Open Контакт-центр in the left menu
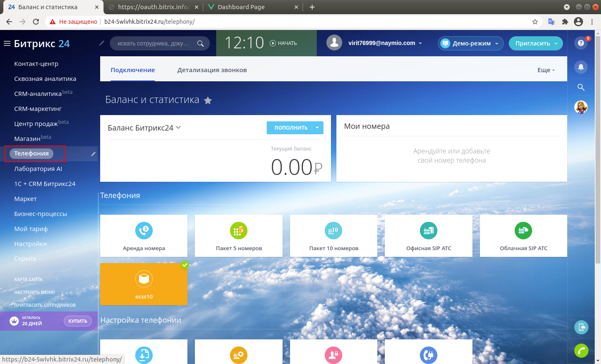Screen dimensions: 601x364 pos(36,64)
